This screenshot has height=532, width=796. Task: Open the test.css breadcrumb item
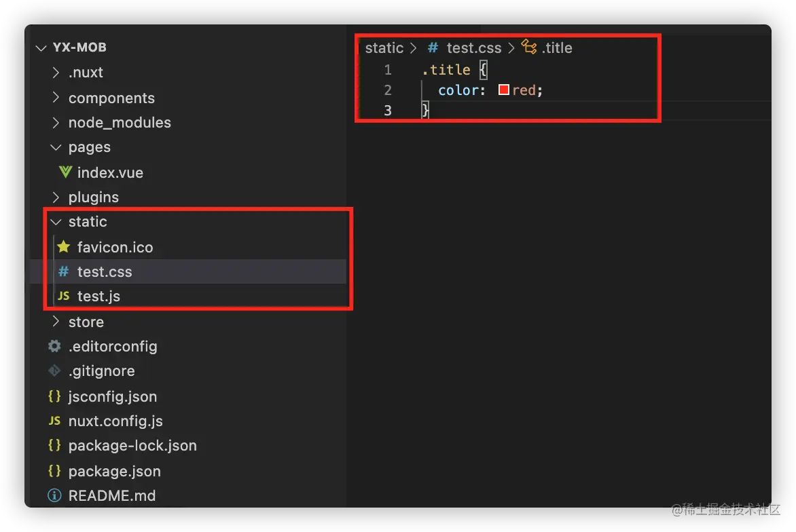[473, 48]
